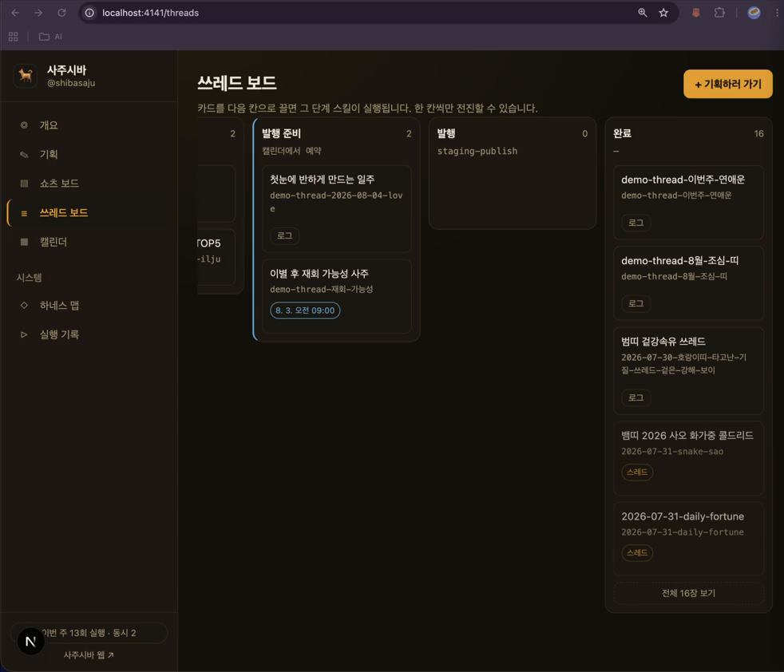Click the 이번 주 13회 실행 · 동시 2 status pill

[x=89, y=633]
